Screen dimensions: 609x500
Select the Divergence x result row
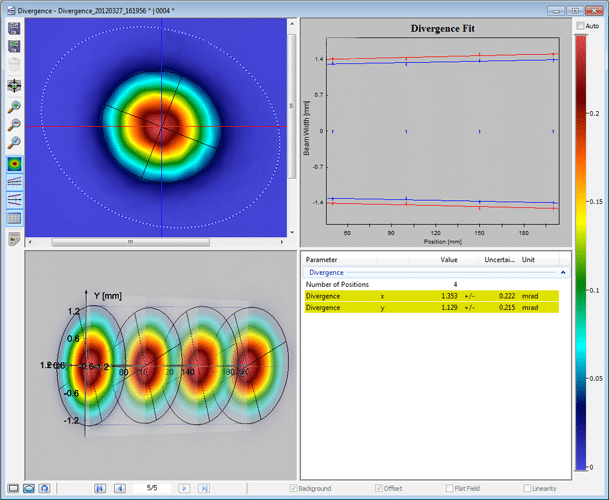(x=432, y=296)
